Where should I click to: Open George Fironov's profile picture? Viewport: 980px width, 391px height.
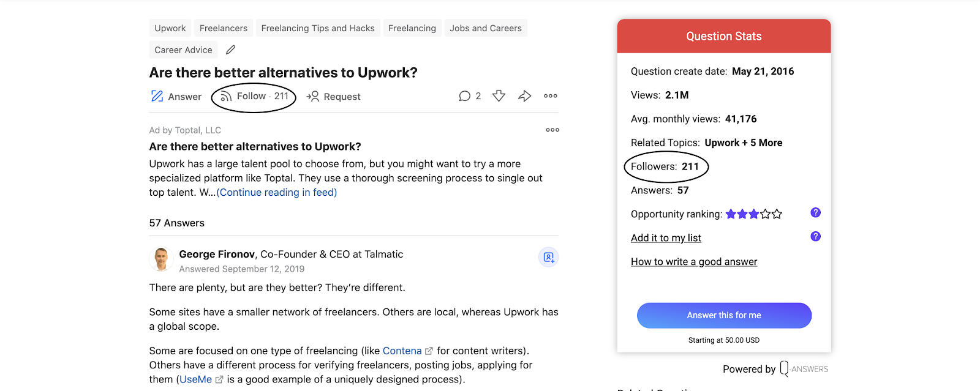click(x=161, y=259)
